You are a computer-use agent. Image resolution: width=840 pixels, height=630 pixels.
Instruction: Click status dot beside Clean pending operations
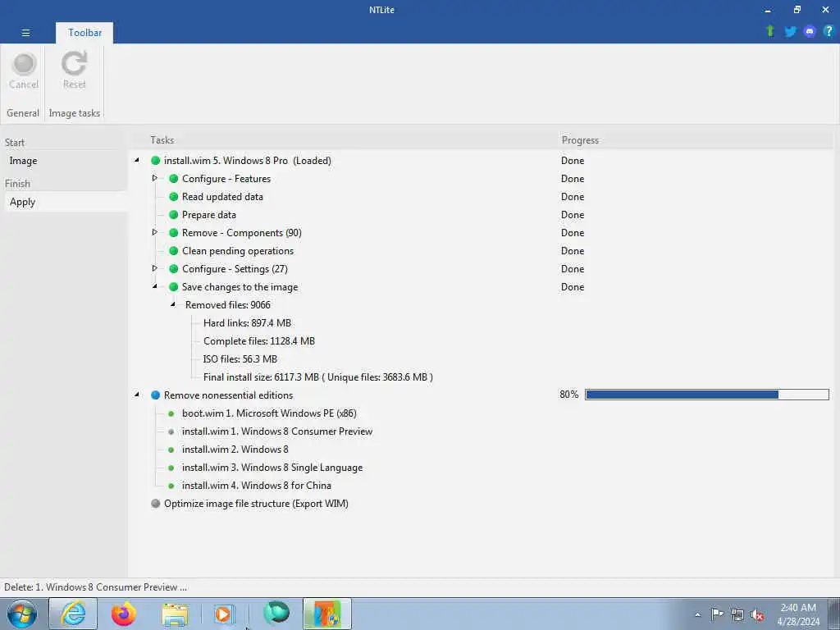174,251
